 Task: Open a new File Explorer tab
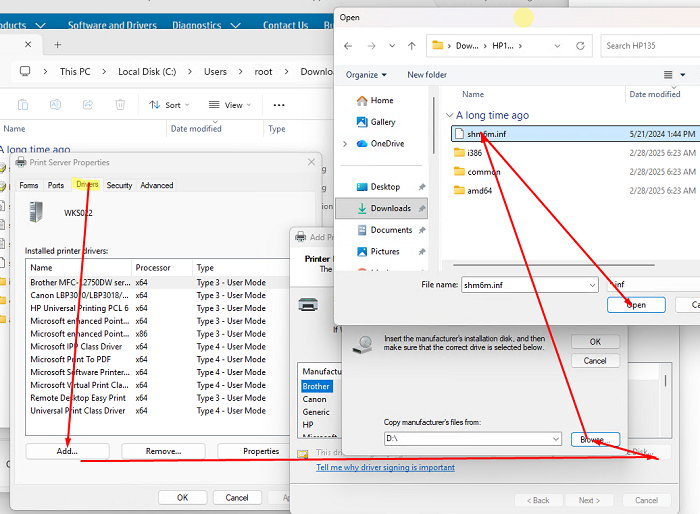tap(58, 45)
